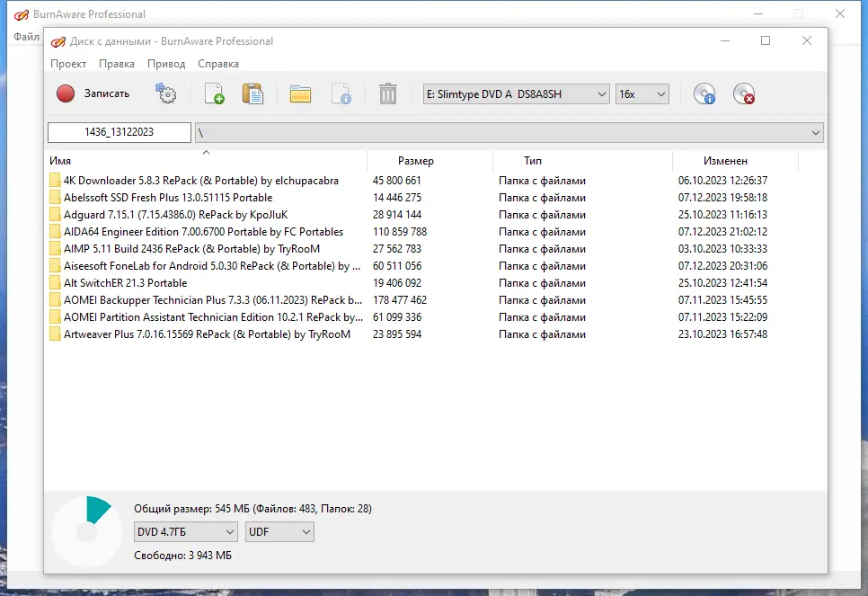The image size is (868, 596).
Task: Click size value 178 477 462
Action: pos(400,300)
